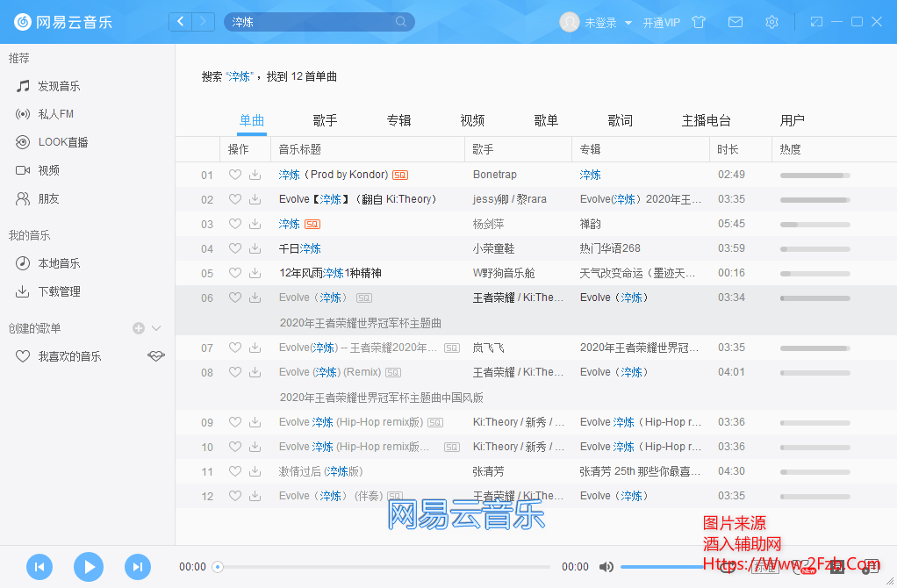Click the 开通VIP button
The height and width of the screenshot is (588, 897).
point(661,23)
